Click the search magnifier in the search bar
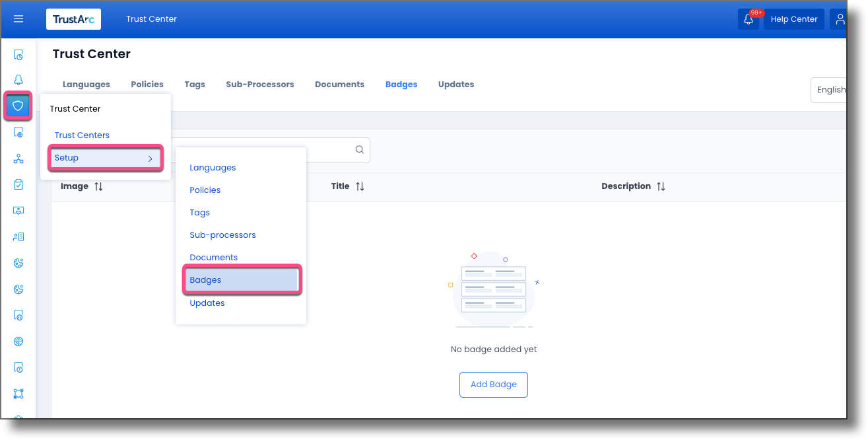Viewport: 868px width, 440px height. point(359,150)
